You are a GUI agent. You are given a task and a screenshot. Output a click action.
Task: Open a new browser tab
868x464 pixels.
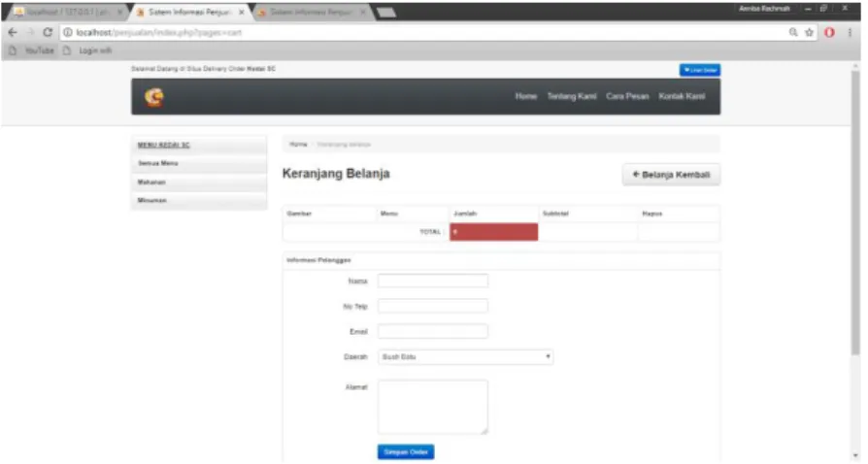tap(386, 13)
